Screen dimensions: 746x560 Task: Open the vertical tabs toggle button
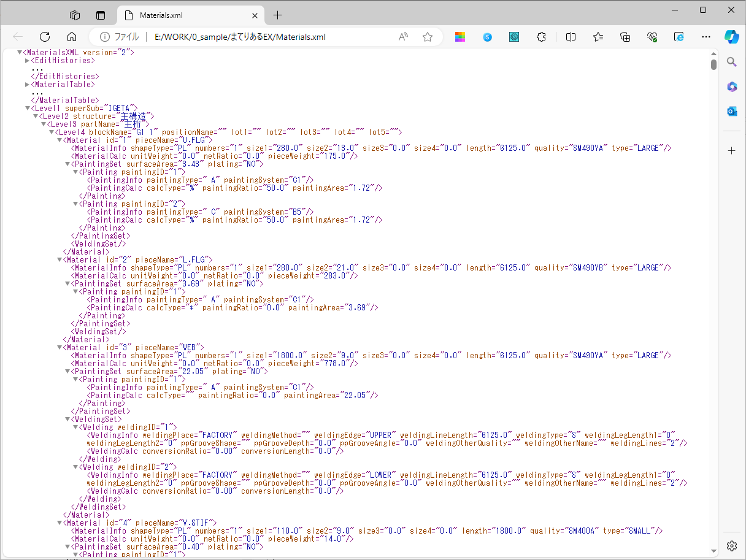101,15
